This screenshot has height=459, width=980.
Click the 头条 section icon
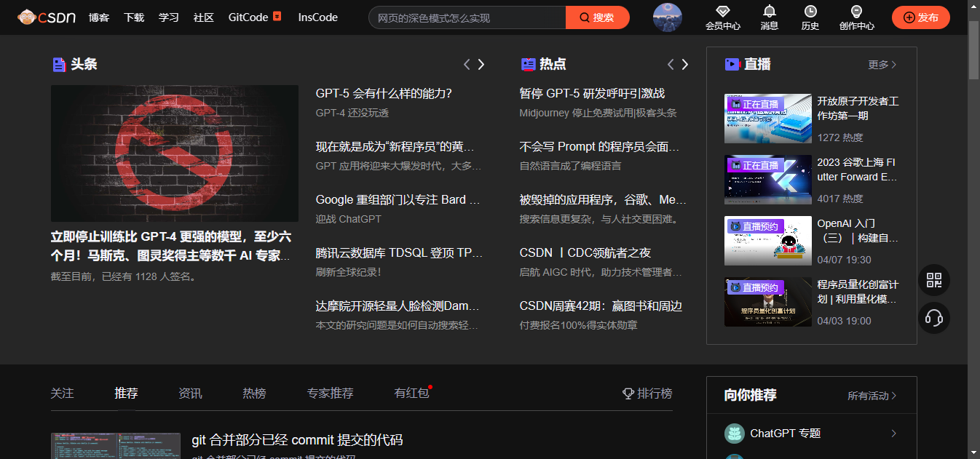59,65
